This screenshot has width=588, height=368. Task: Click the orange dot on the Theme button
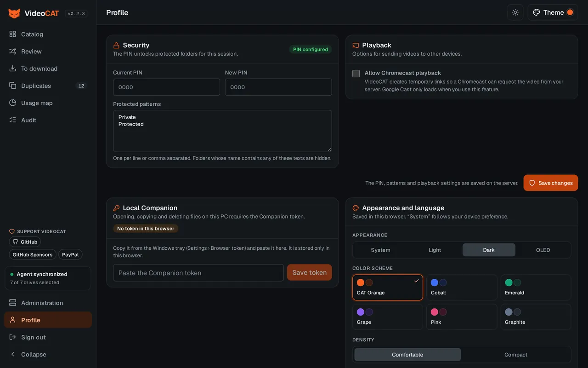pyautogui.click(x=570, y=12)
